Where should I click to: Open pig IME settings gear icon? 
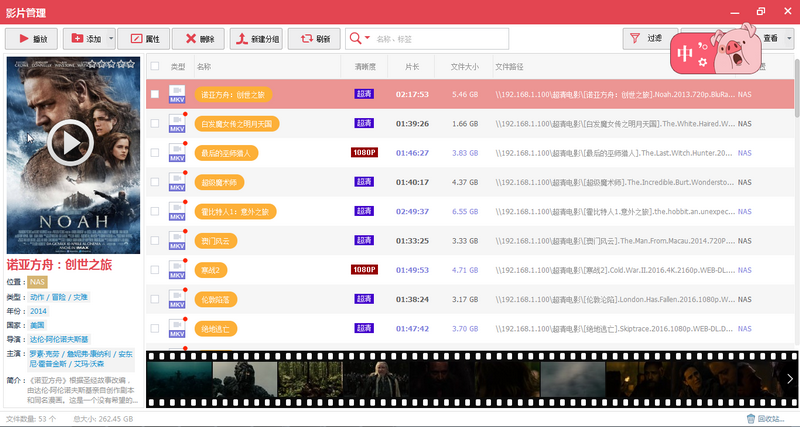click(703, 62)
